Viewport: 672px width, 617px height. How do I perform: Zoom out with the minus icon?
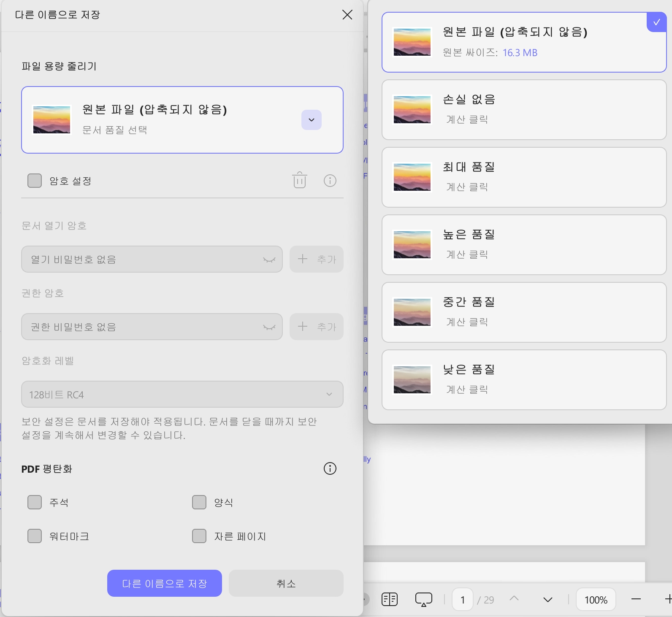[x=636, y=599]
